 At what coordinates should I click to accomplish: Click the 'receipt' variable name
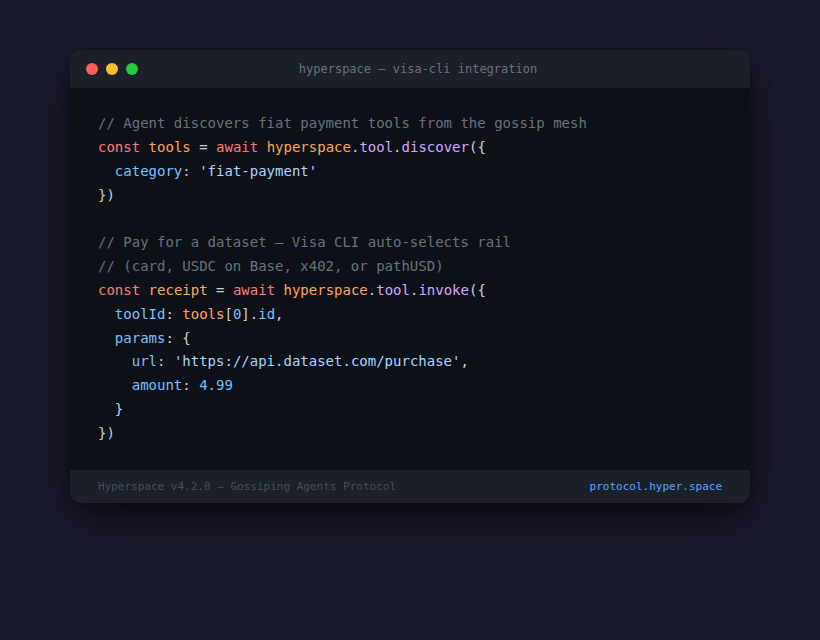(178, 290)
